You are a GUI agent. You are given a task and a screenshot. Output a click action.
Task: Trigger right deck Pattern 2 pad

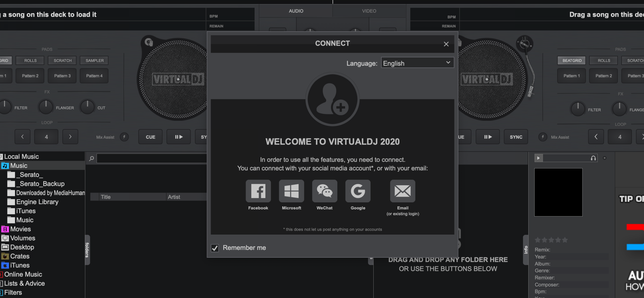pyautogui.click(x=604, y=76)
